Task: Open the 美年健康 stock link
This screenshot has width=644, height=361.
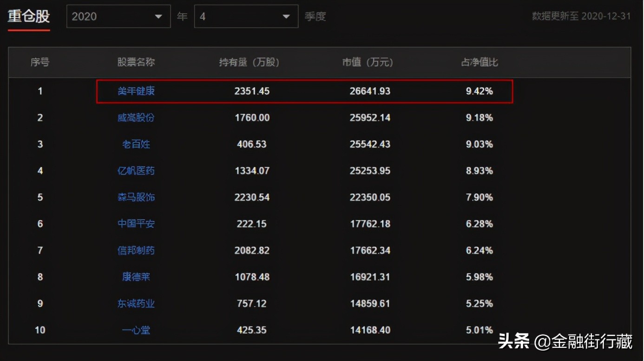Action: tap(136, 91)
